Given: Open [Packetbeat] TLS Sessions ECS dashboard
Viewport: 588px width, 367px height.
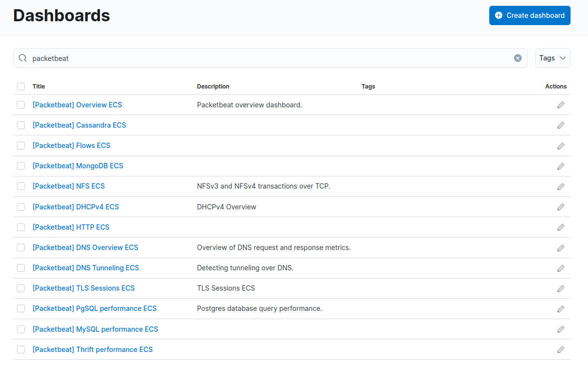Looking at the screenshot, I should point(84,288).
